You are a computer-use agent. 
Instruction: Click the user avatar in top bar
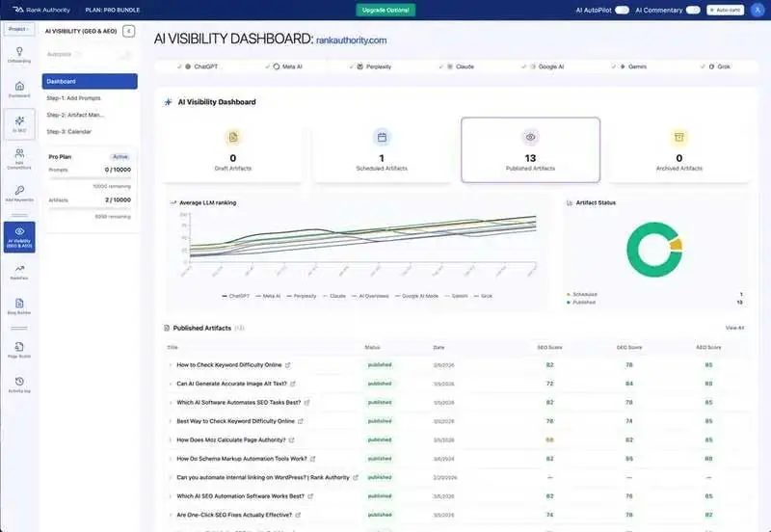[757, 10]
